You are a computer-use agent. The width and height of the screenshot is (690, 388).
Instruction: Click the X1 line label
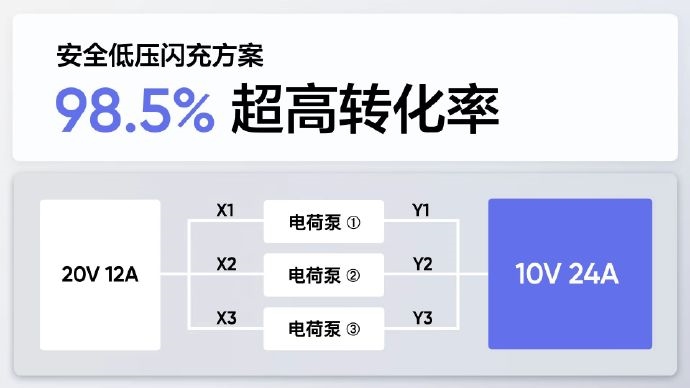coord(225,210)
